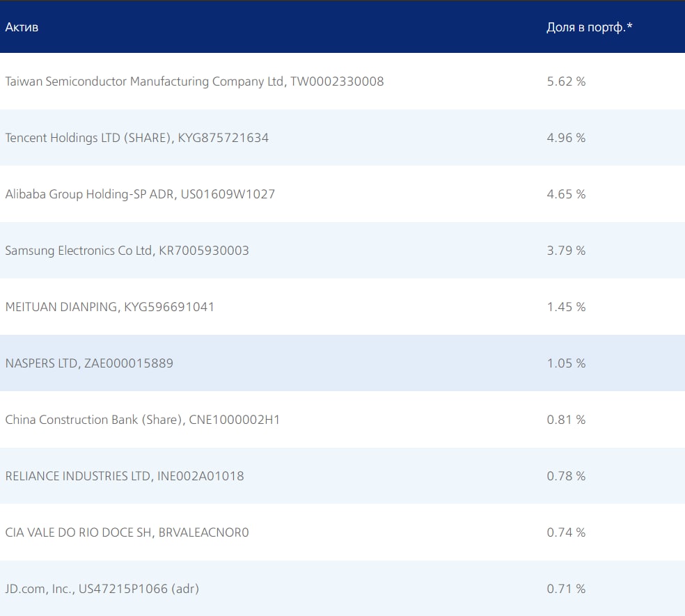
Task: Click the 5.62 % share value
Action: pyautogui.click(x=566, y=81)
